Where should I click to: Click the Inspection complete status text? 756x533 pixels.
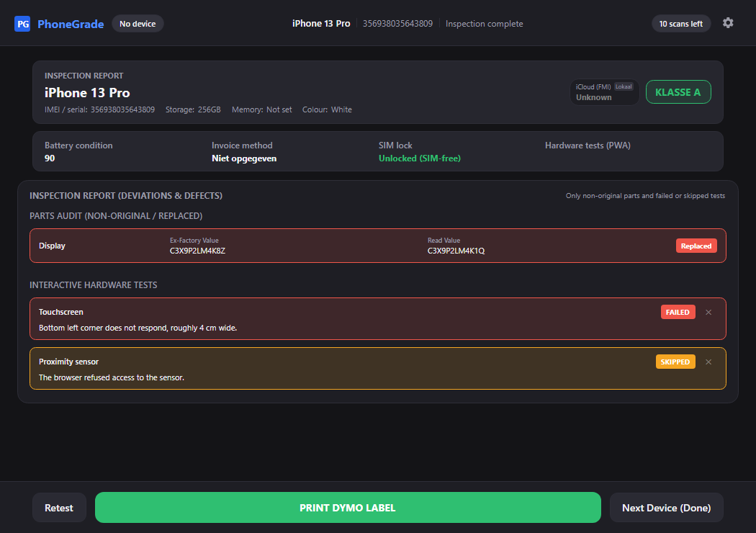pos(484,24)
